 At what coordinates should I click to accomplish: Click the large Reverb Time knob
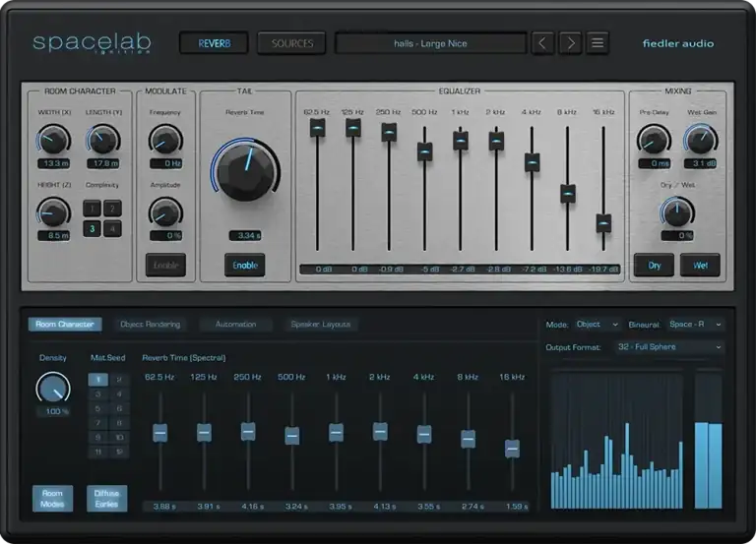(245, 170)
